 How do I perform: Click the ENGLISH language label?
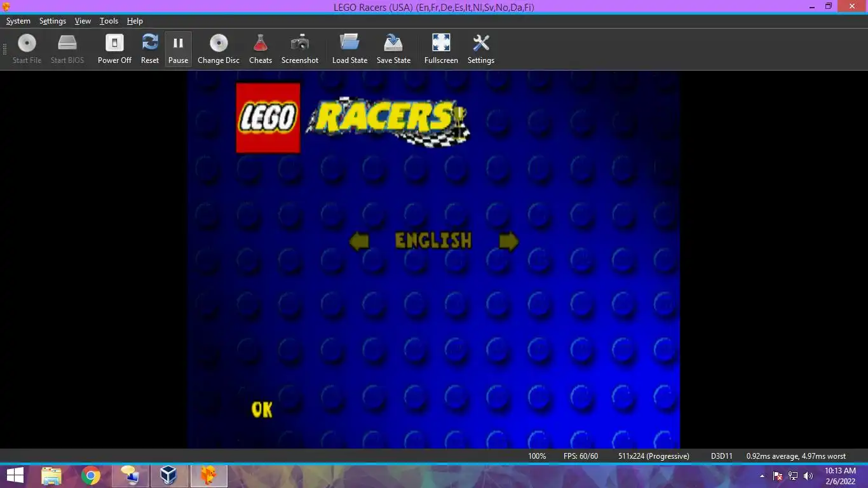click(433, 241)
